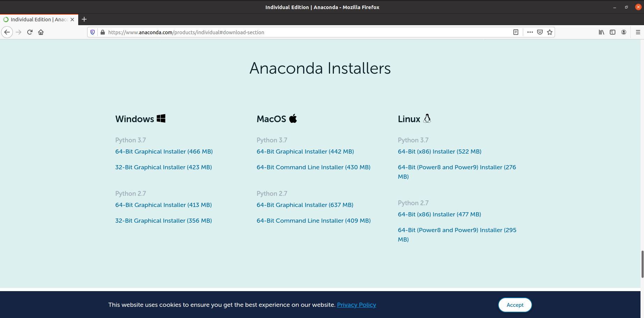Download Linux 64-Bit (x86) Installer (522 MB)
Viewport: 644px width, 318px height.
click(440, 151)
